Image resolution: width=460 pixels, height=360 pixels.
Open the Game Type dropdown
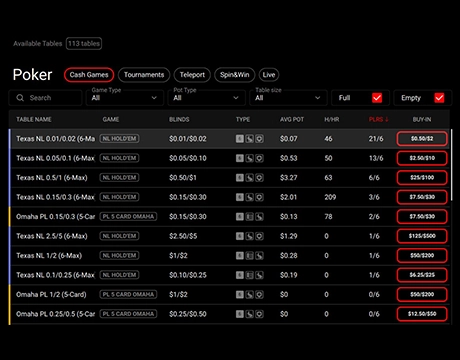(125, 98)
